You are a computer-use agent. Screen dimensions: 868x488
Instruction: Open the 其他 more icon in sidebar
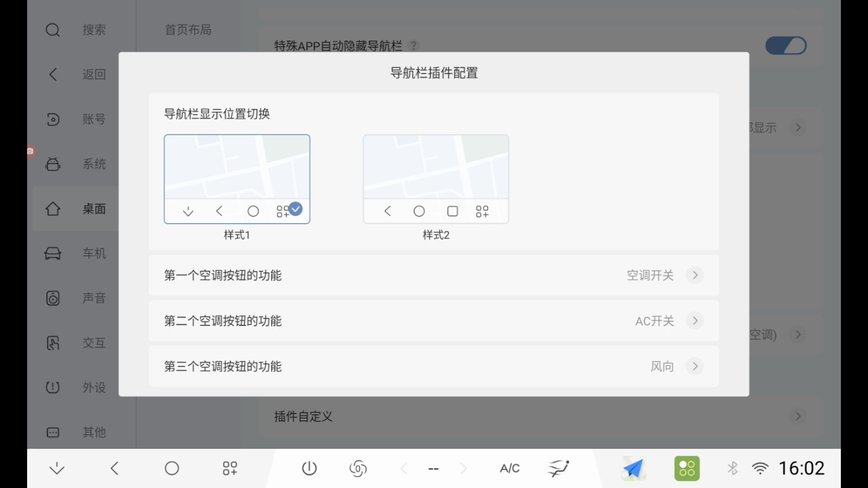point(53,432)
